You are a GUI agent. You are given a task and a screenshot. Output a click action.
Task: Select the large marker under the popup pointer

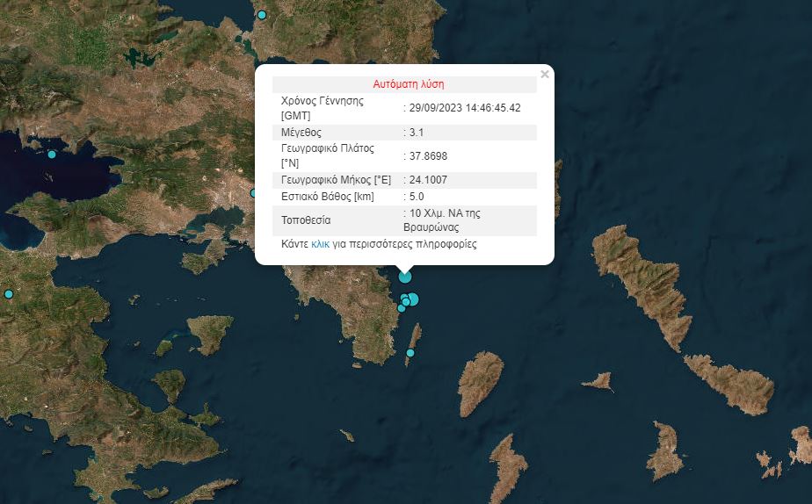point(405,277)
